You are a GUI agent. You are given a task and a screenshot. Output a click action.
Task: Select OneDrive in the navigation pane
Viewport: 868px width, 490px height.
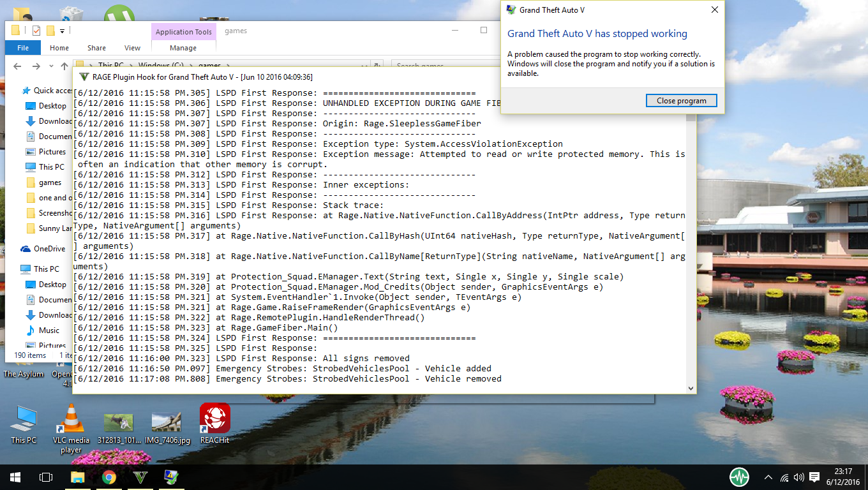(x=43, y=249)
